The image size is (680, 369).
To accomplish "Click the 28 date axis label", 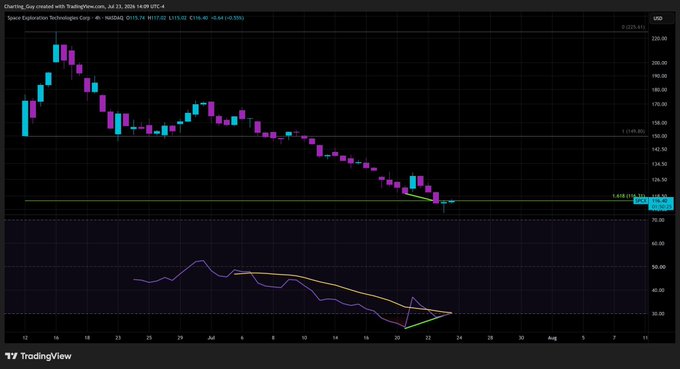I will pos(490,338).
